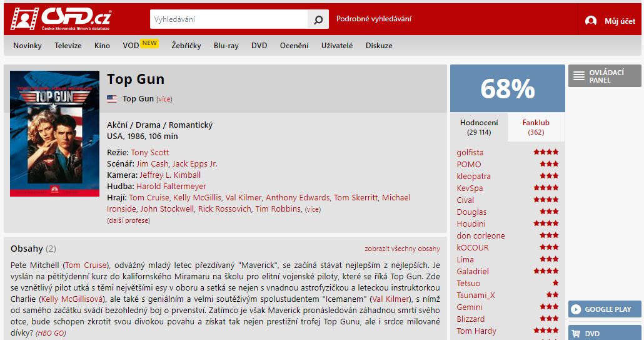644x340 pixels.
Task: Click the CSFD.cz logo
Action: coord(61,19)
